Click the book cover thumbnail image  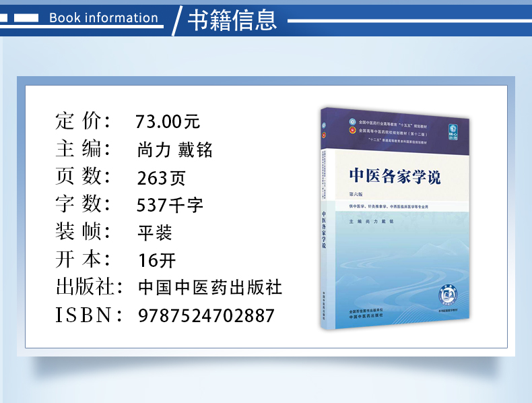click(x=395, y=218)
